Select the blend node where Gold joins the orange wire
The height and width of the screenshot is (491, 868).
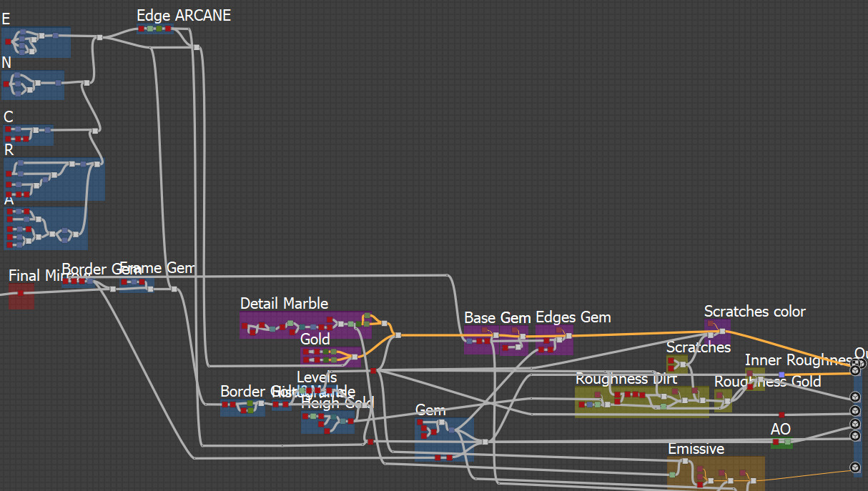(355, 357)
